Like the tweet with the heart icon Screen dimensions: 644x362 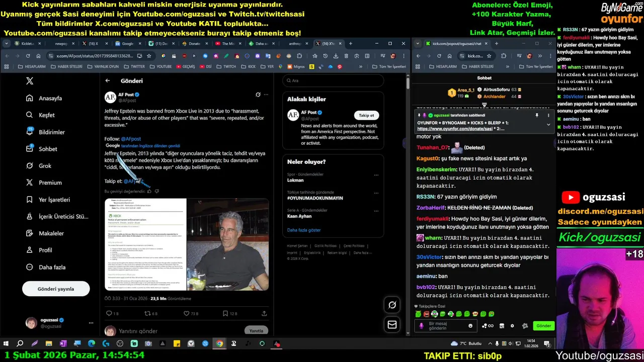pyautogui.click(x=187, y=313)
